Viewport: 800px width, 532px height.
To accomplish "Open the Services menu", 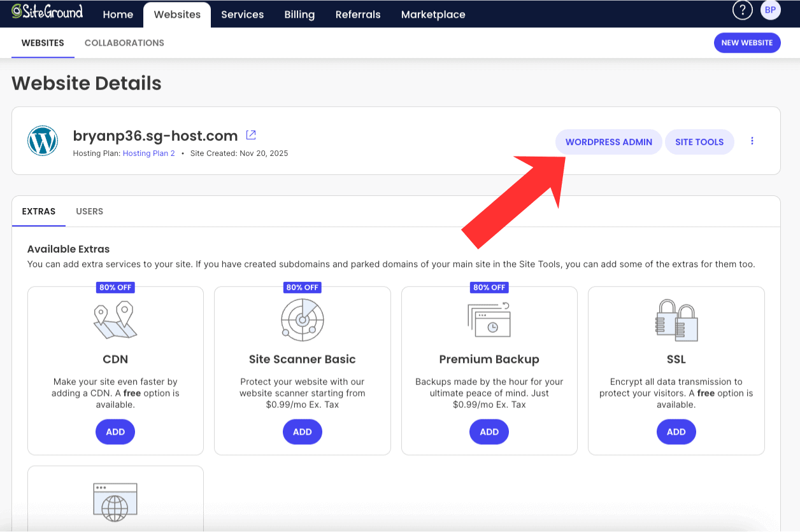I will (x=243, y=14).
